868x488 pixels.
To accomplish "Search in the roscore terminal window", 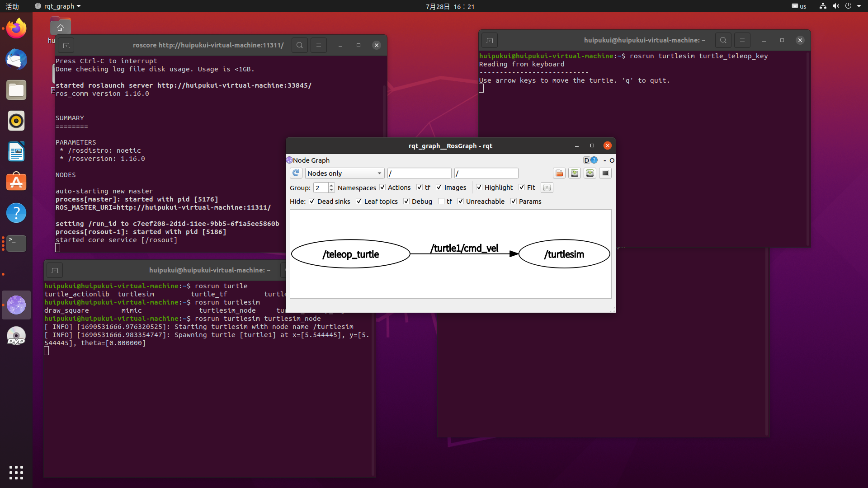I will pyautogui.click(x=300, y=45).
